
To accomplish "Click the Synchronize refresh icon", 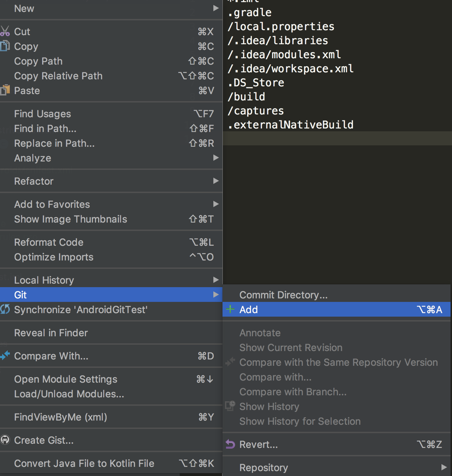I will (x=5, y=309).
